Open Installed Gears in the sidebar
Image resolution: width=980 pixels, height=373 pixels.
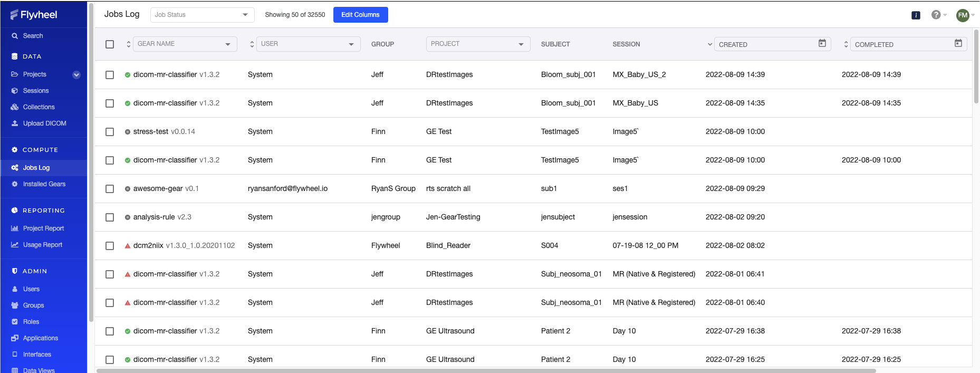[x=44, y=184]
